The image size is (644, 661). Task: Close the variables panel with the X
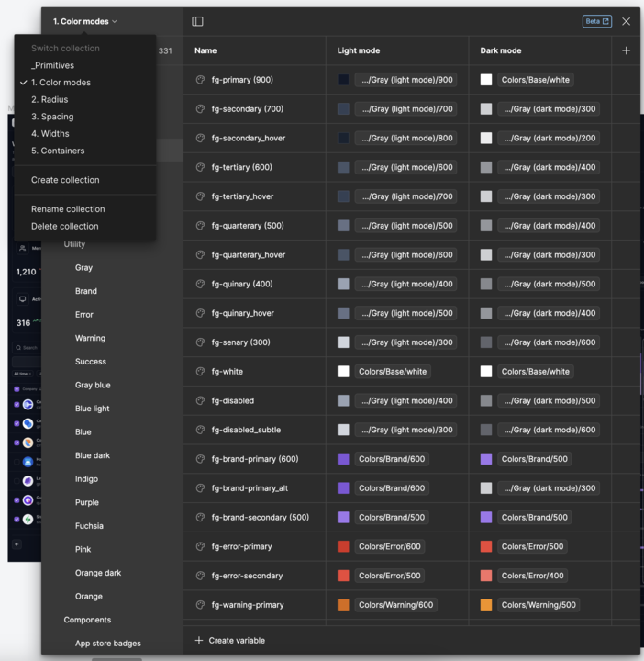626,21
